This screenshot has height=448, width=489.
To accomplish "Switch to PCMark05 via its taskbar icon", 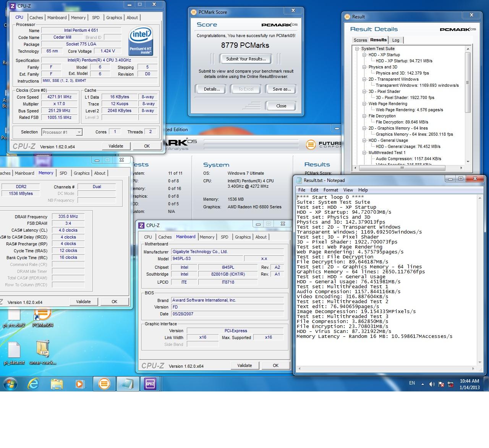I will click(104, 384).
